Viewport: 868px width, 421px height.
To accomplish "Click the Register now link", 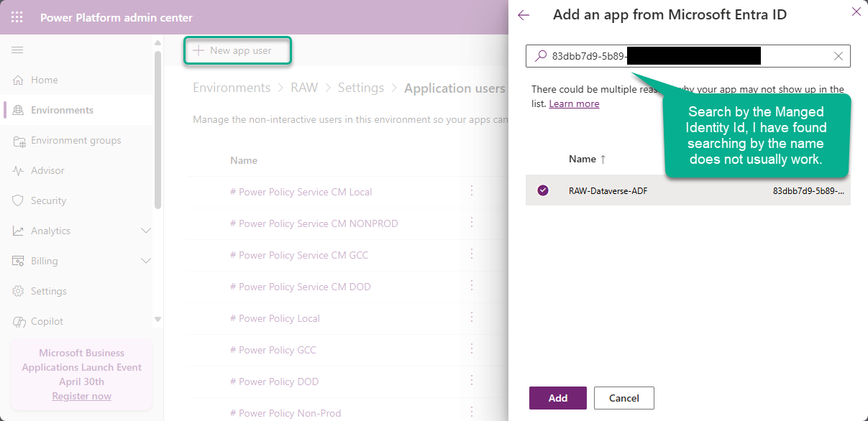I will [82, 396].
